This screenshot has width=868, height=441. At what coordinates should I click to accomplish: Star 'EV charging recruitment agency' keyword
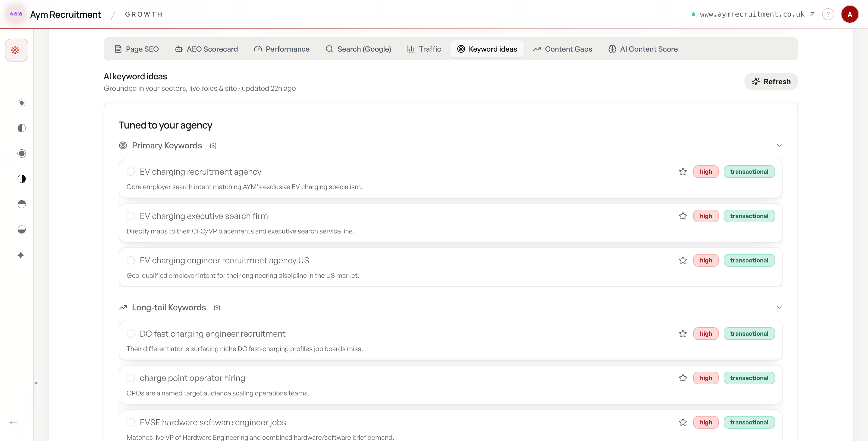coord(683,172)
